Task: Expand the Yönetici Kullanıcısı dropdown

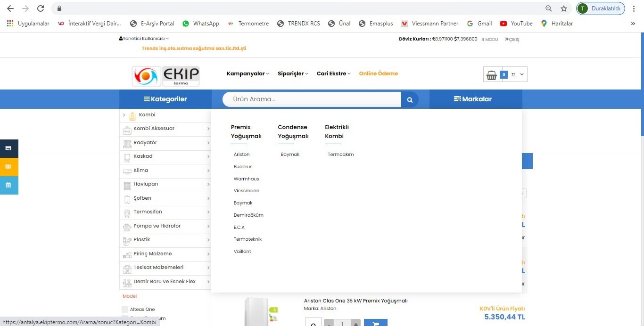Action: (x=144, y=39)
